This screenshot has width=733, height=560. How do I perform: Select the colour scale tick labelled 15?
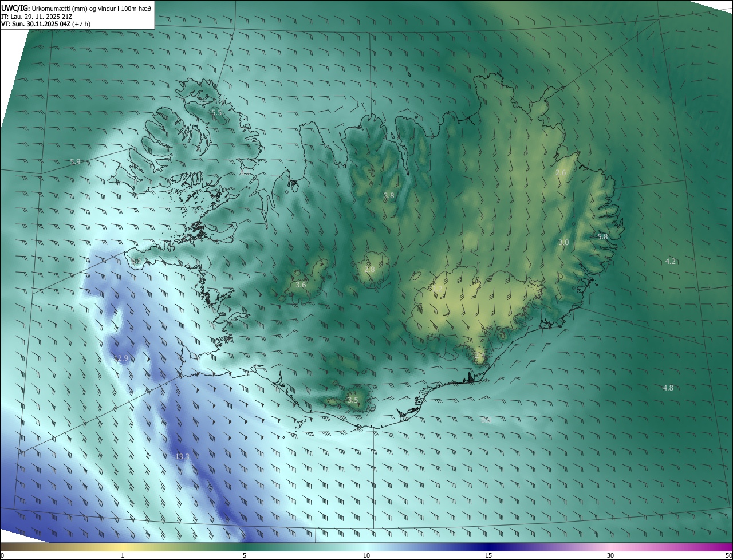tap(488, 555)
